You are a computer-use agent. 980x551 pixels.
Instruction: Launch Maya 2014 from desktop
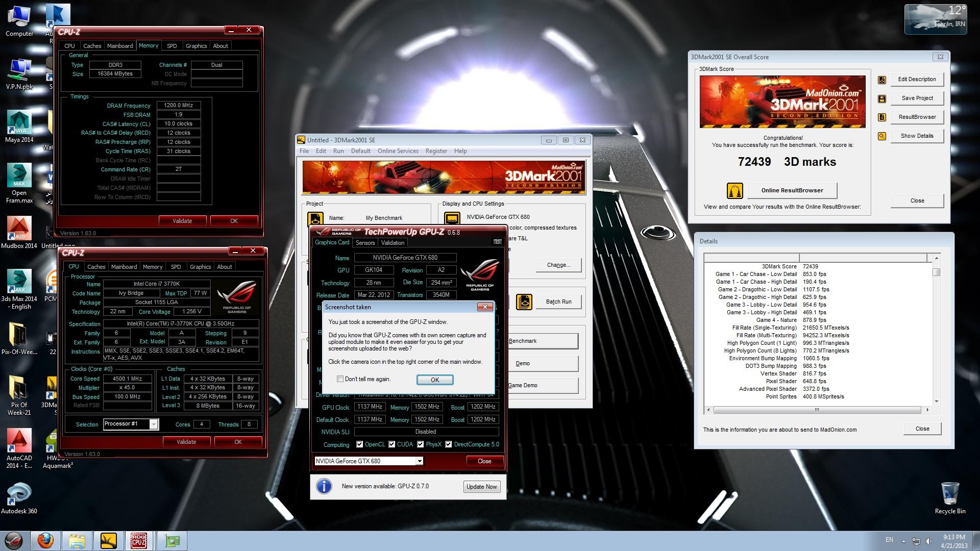[x=19, y=127]
